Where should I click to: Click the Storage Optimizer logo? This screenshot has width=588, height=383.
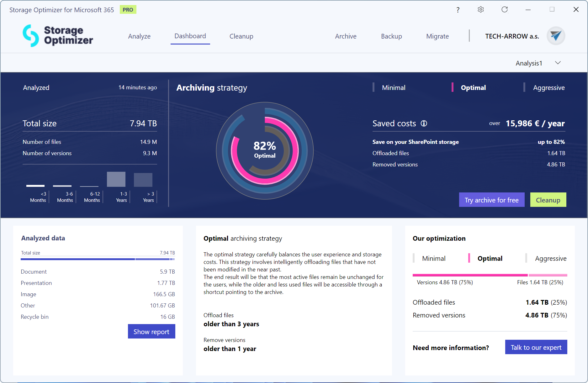pos(58,36)
